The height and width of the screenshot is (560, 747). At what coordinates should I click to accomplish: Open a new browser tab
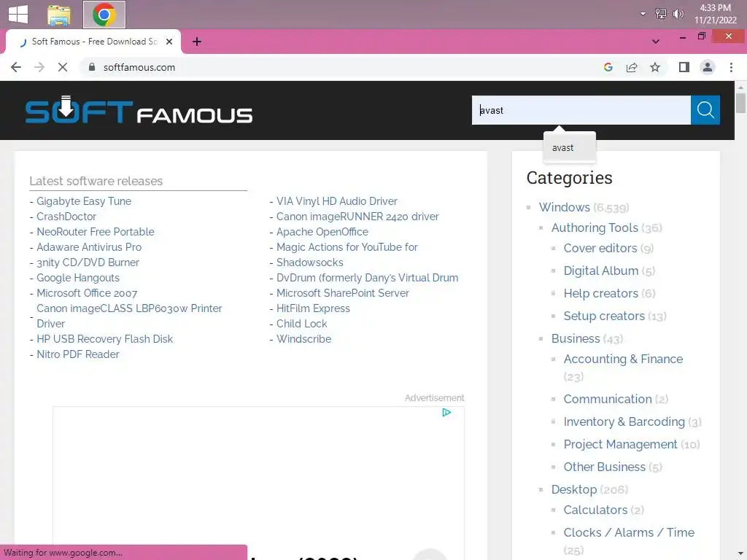coord(197,42)
